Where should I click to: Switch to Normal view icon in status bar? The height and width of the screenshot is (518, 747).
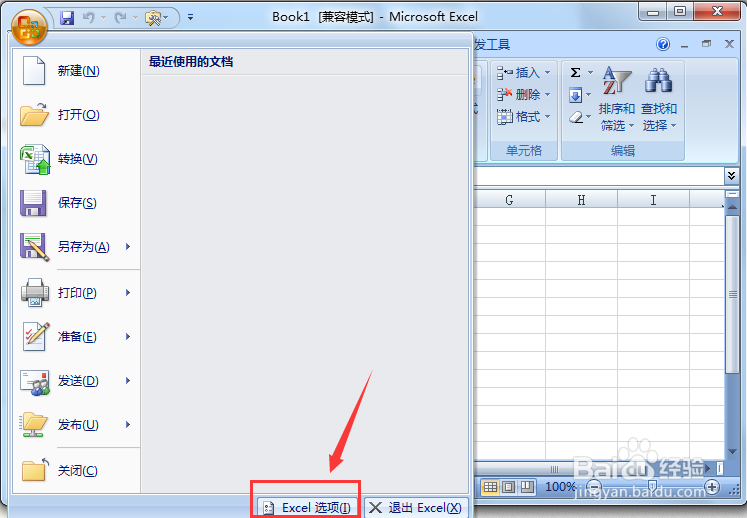pyautogui.click(x=491, y=487)
